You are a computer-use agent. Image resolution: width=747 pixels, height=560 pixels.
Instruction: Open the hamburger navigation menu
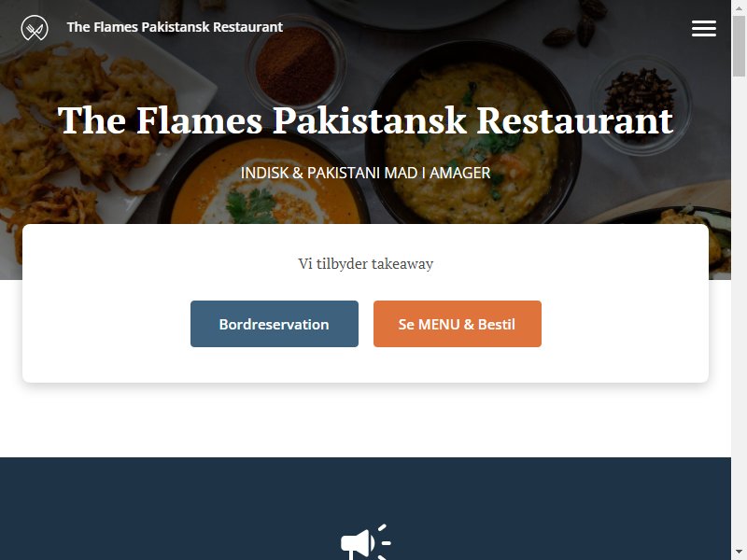(x=704, y=29)
